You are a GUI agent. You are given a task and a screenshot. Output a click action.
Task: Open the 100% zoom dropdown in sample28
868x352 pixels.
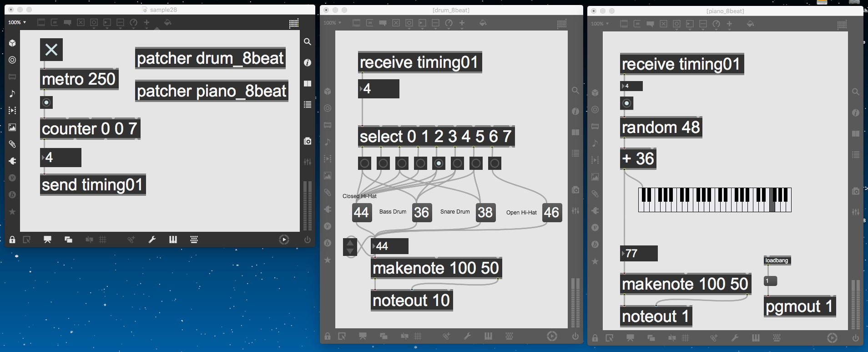[17, 22]
